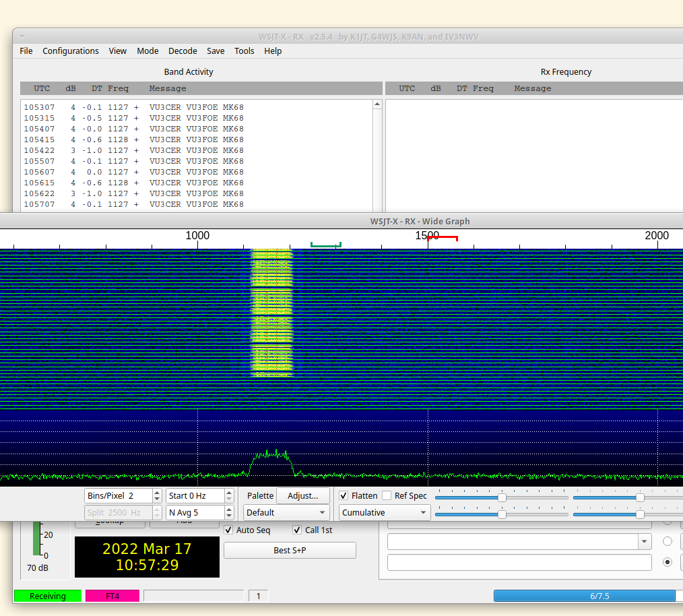Click the Best S+P button
Viewport: 683px width, 616px height.
coord(290,550)
